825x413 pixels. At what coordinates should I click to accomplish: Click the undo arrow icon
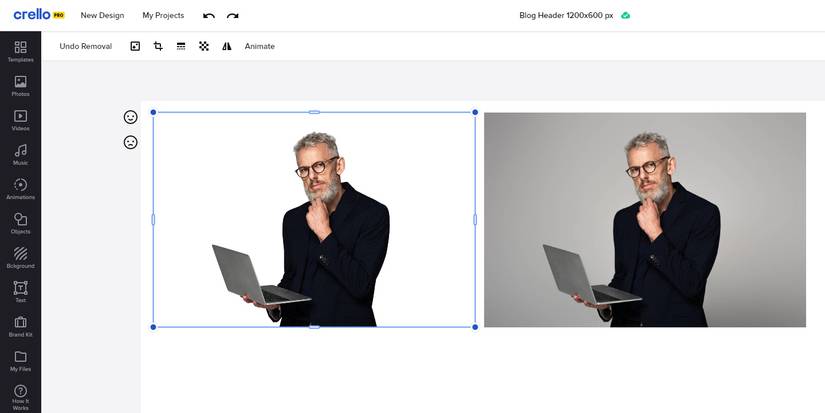click(209, 16)
